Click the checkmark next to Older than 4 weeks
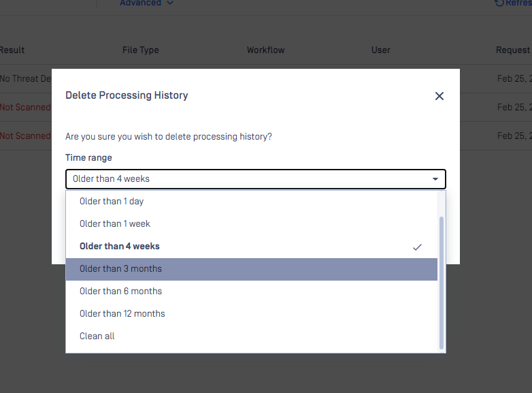Image resolution: width=532 pixels, height=393 pixels. pos(417,247)
